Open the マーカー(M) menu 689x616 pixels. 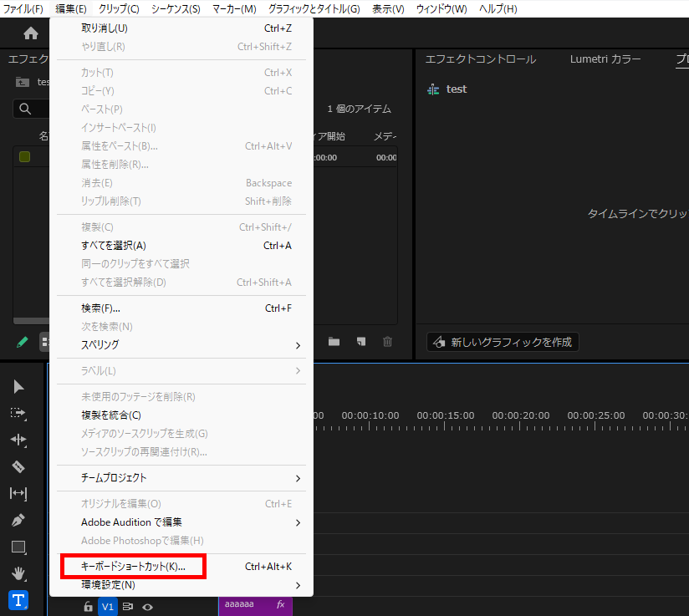point(234,9)
